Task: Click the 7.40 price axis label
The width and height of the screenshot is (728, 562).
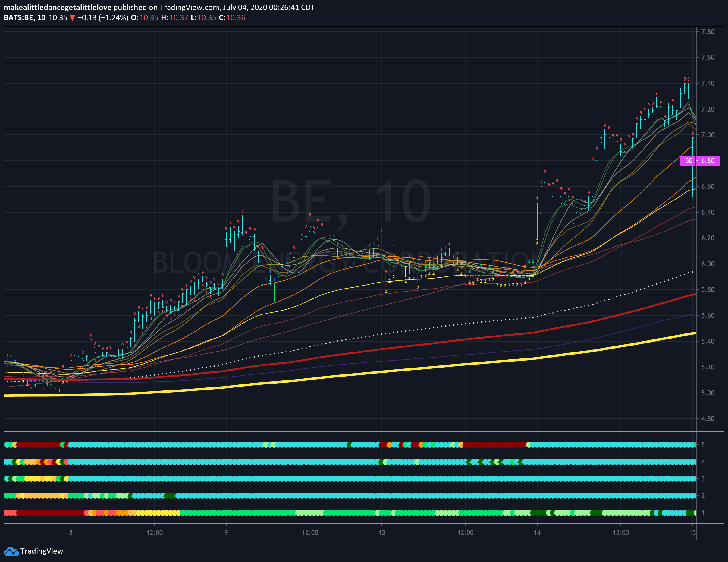Action: point(708,84)
